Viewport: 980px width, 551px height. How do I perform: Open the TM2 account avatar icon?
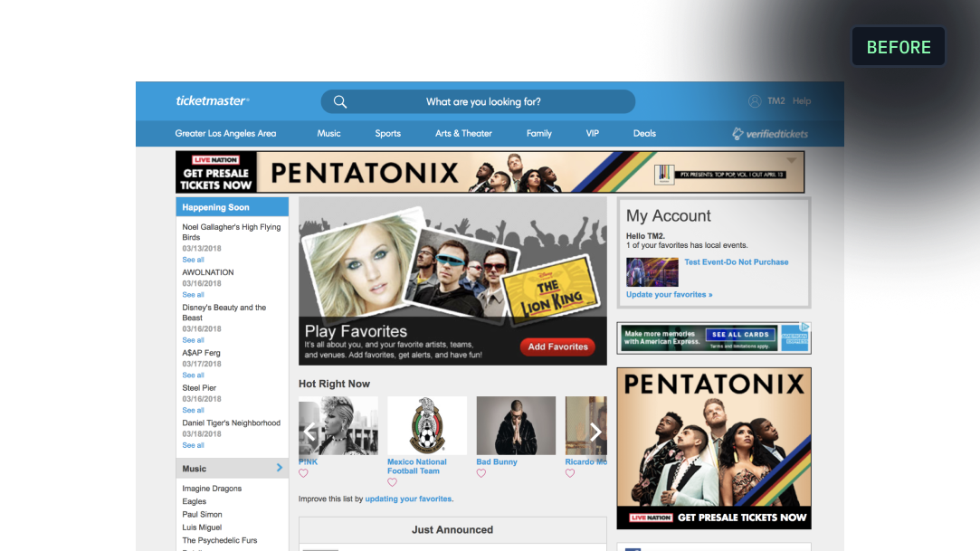pos(755,101)
